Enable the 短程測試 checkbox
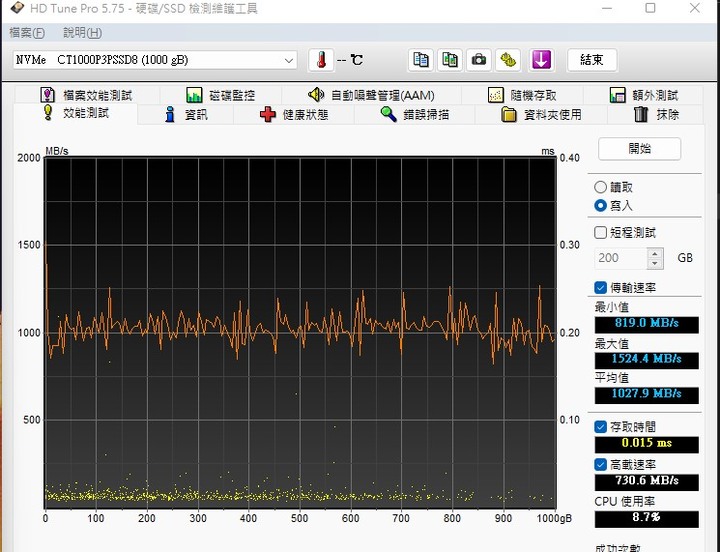Image resolution: width=720 pixels, height=552 pixels. [600, 232]
